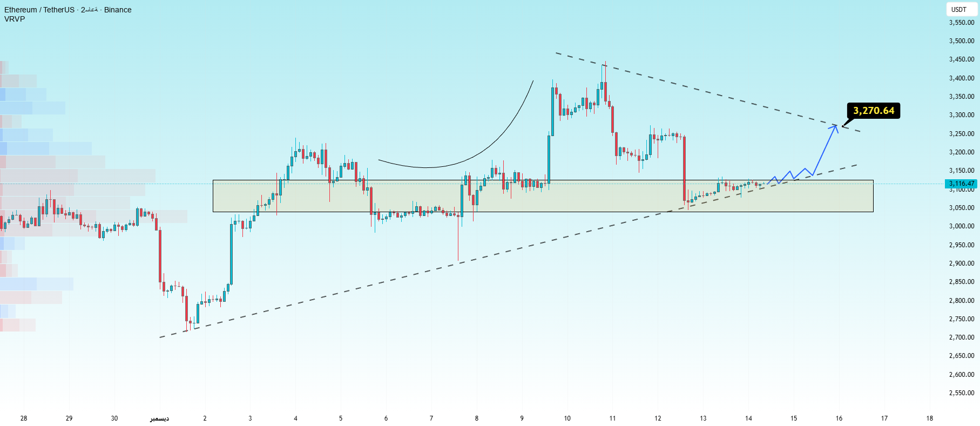The image size is (980, 426).
Task: Select the VRVP indicator label
Action: (x=15, y=19)
